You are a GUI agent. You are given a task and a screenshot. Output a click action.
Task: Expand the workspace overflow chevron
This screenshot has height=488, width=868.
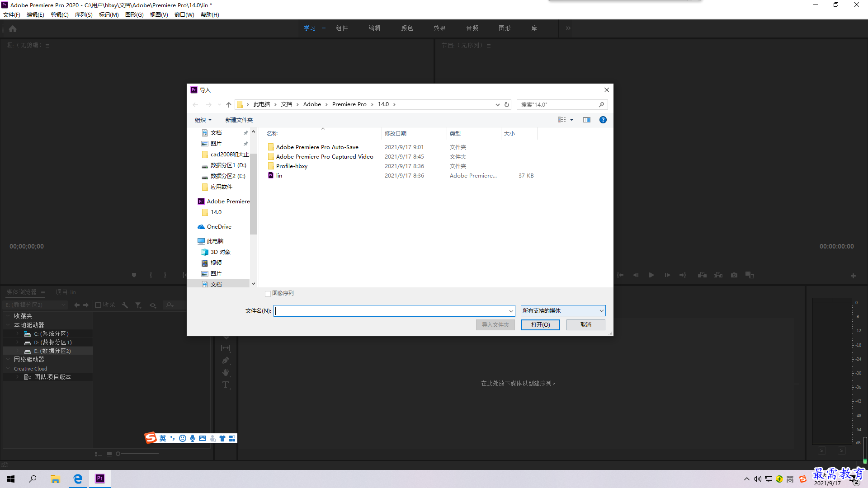[x=568, y=28]
